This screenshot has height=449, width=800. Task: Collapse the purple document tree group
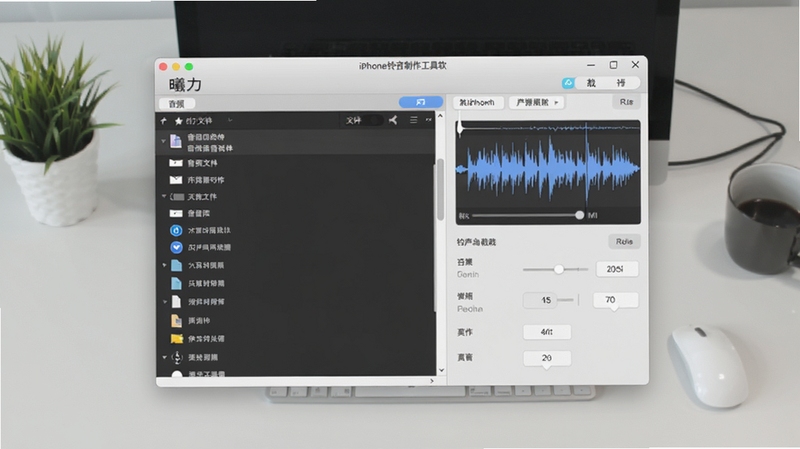pyautogui.click(x=163, y=141)
